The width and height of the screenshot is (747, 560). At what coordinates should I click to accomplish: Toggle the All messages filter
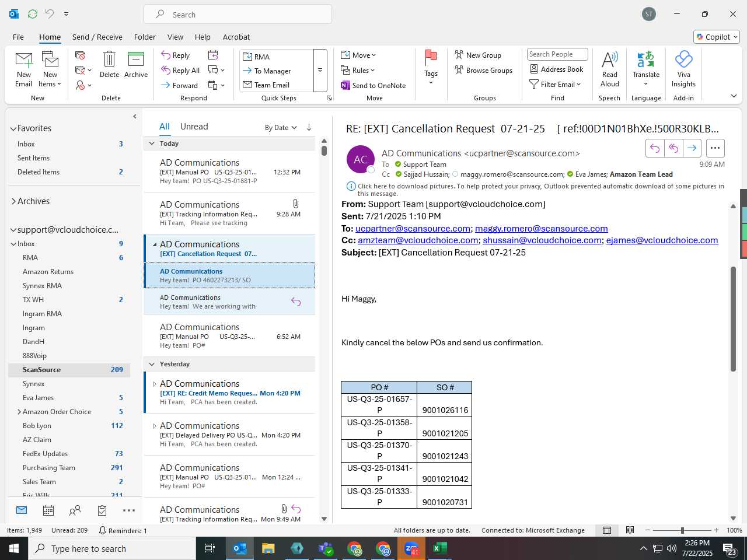(x=165, y=127)
